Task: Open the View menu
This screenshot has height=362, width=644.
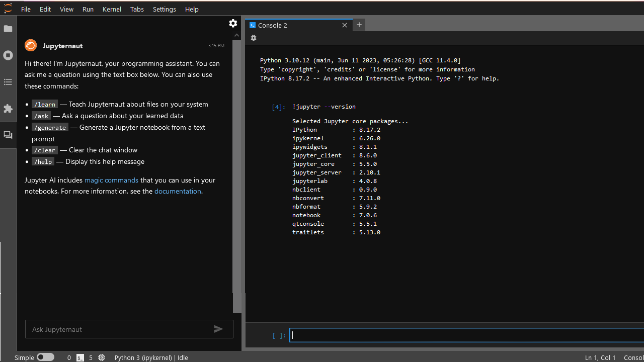Action: tap(66, 9)
